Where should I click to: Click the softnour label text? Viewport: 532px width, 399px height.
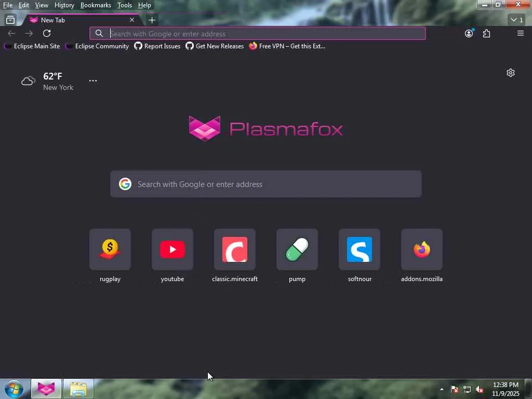point(360,279)
